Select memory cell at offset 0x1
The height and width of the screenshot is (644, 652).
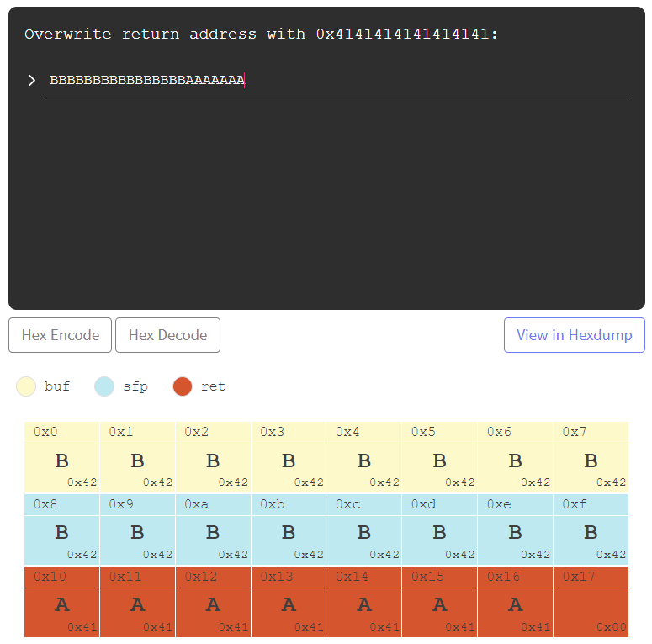coord(137,457)
